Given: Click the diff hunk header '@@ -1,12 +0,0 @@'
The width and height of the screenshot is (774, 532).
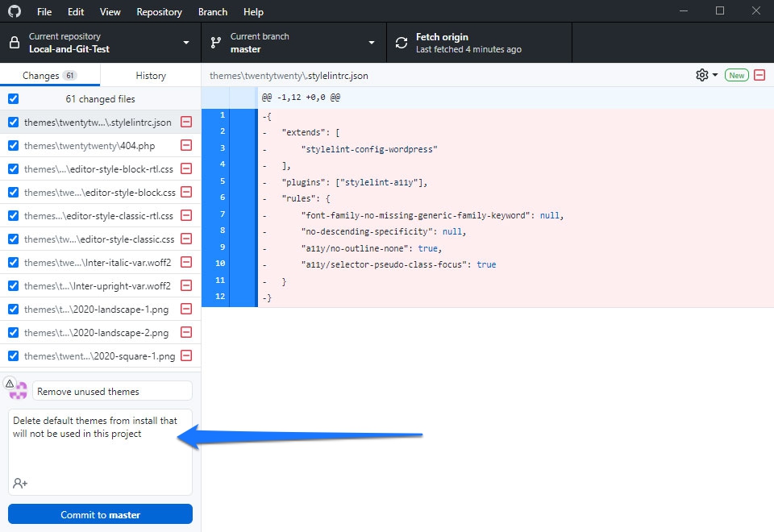Looking at the screenshot, I should click(x=301, y=98).
